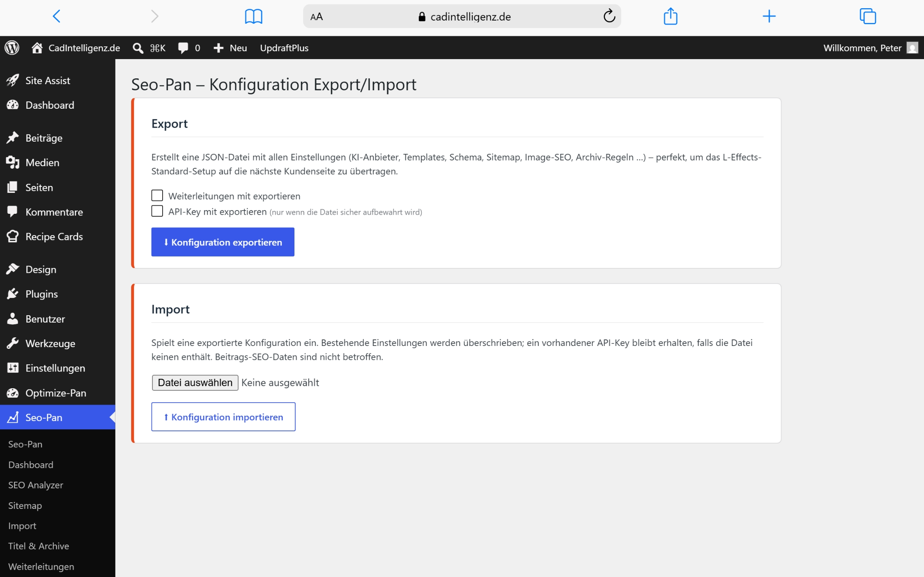Open UpdraftPlus in the admin bar
Screen dimensions: 924x577
pos(284,48)
